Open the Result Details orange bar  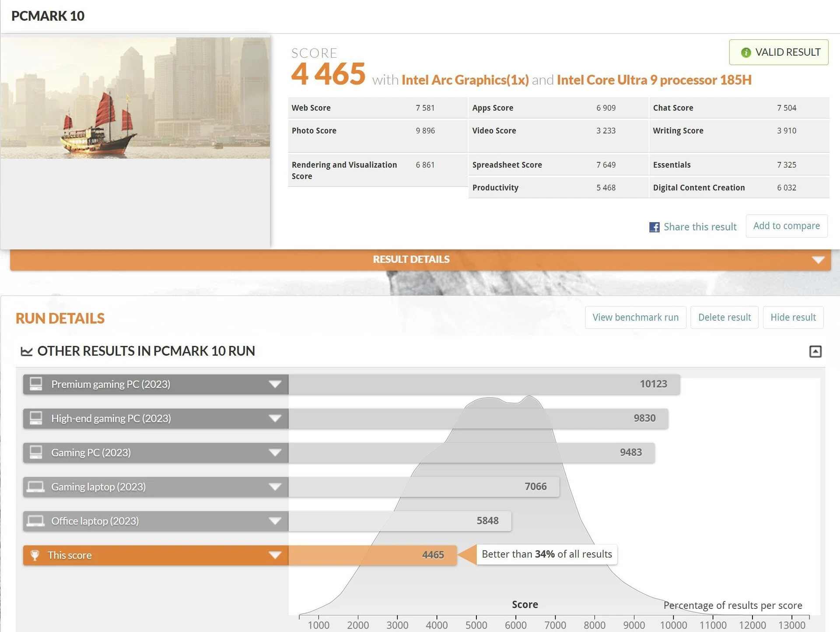[420, 259]
